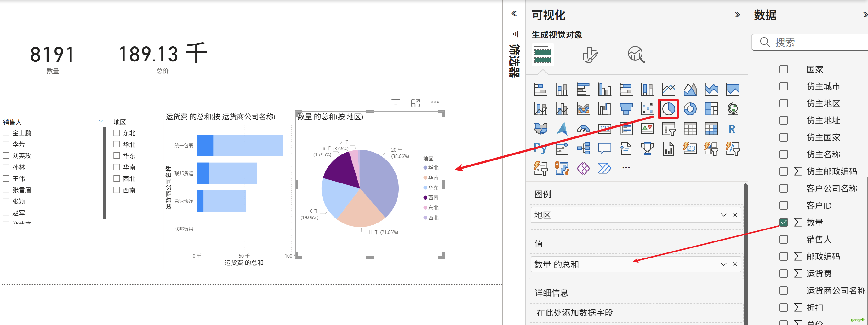868x325 pixels.
Task: Tick 东北 in the 地区 slicer
Action: click(x=117, y=133)
